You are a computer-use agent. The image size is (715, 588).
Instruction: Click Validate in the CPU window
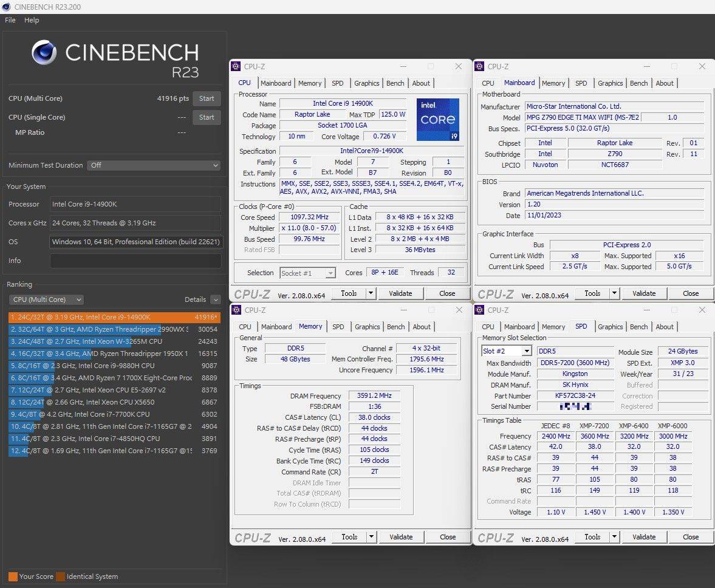(400, 293)
